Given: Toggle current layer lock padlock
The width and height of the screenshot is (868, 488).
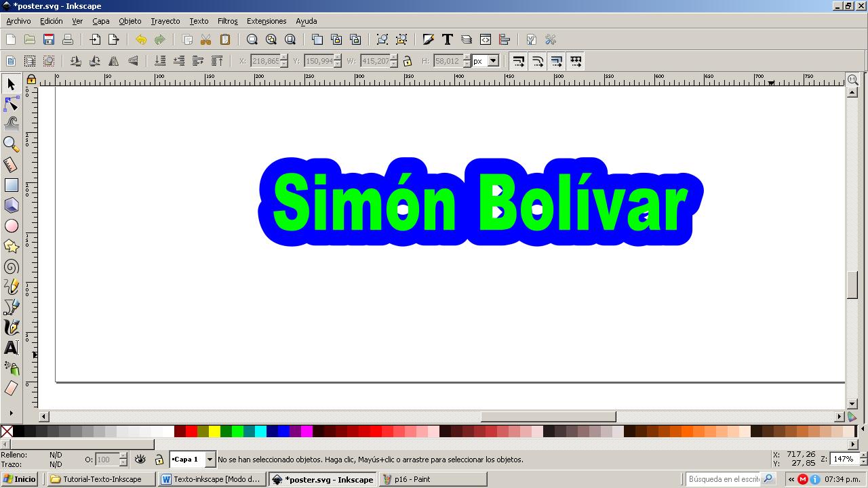Looking at the screenshot, I should coord(159,460).
